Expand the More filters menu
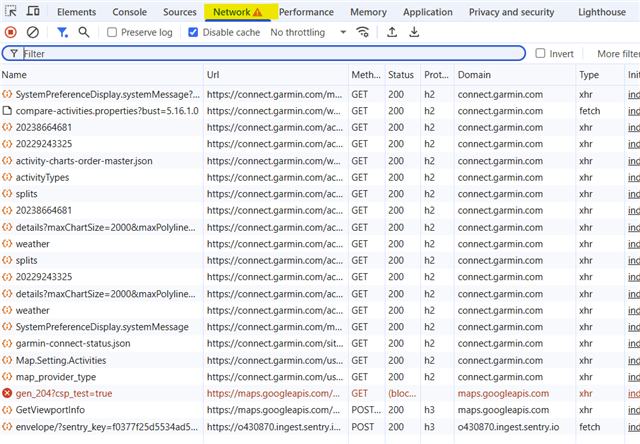Viewport: 640px width, 444px height. tap(617, 53)
